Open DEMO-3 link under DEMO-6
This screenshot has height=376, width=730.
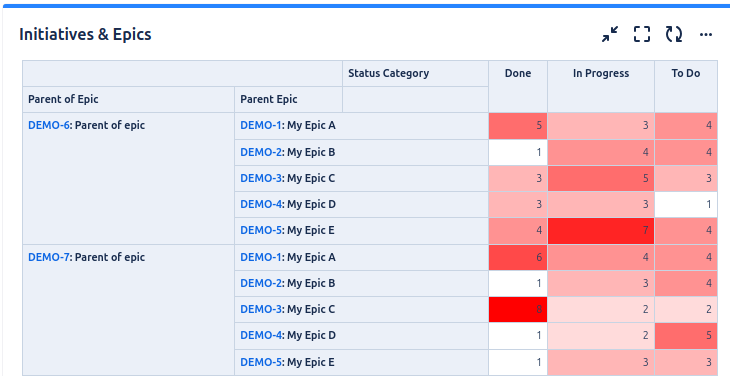pyautogui.click(x=261, y=178)
